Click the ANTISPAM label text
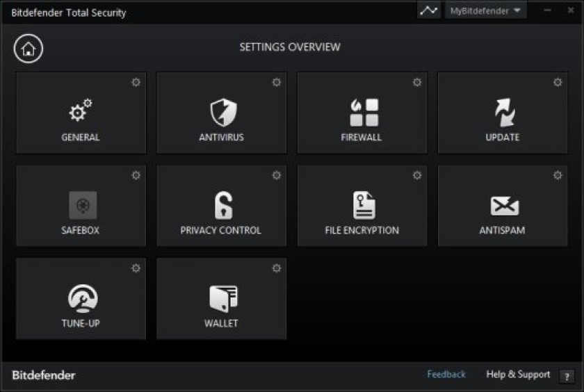The width and height of the screenshot is (584, 392). tap(502, 231)
